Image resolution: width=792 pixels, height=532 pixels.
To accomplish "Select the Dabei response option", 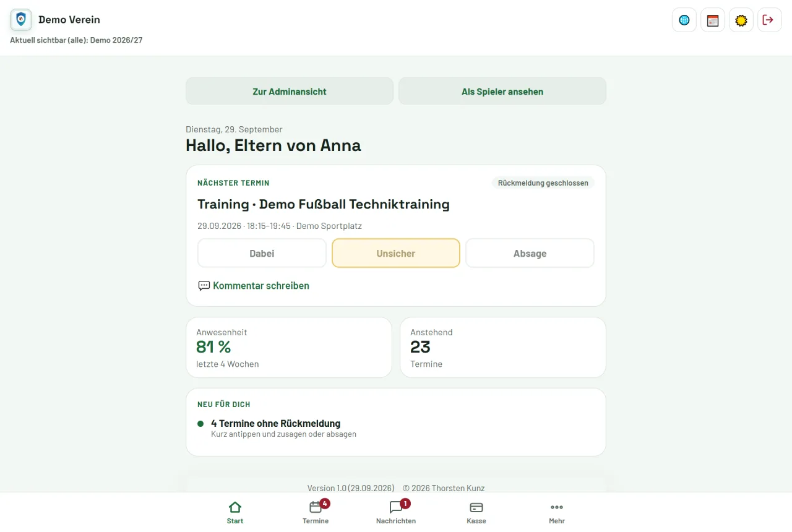I will pos(262,253).
